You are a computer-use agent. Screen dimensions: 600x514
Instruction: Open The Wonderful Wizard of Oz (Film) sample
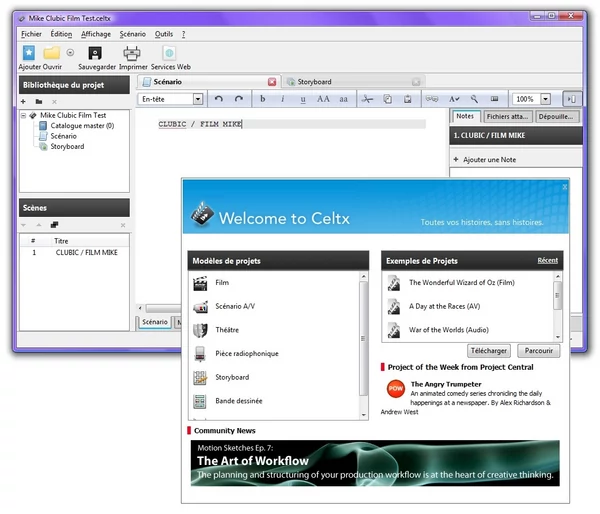click(461, 283)
